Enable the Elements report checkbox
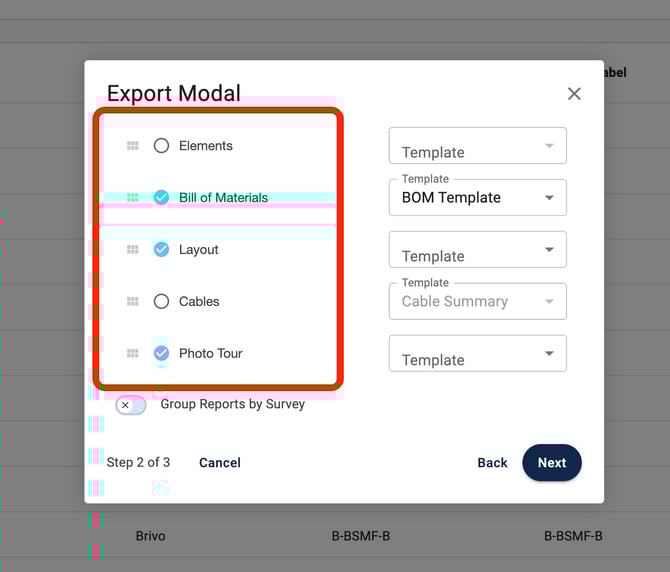Viewport: 670px width, 572px height. (x=161, y=146)
